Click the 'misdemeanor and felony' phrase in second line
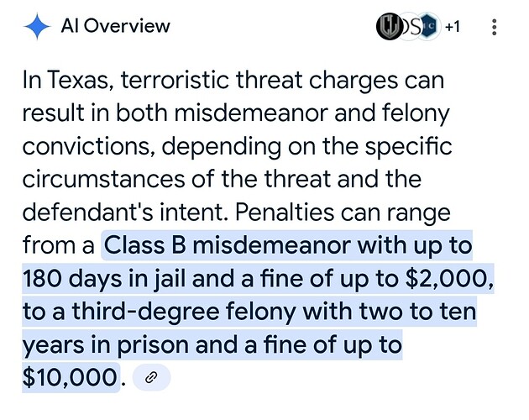This screenshot has height=420, width=529. point(312,113)
